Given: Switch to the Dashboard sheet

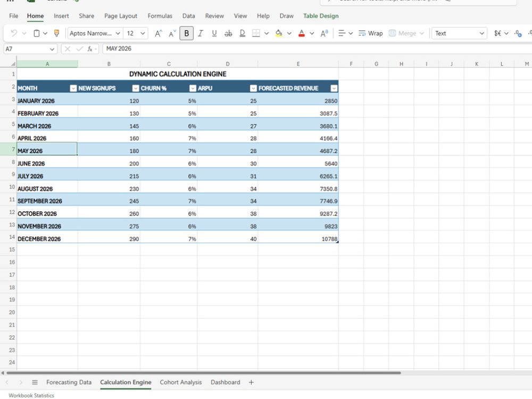Looking at the screenshot, I should coord(225,383).
